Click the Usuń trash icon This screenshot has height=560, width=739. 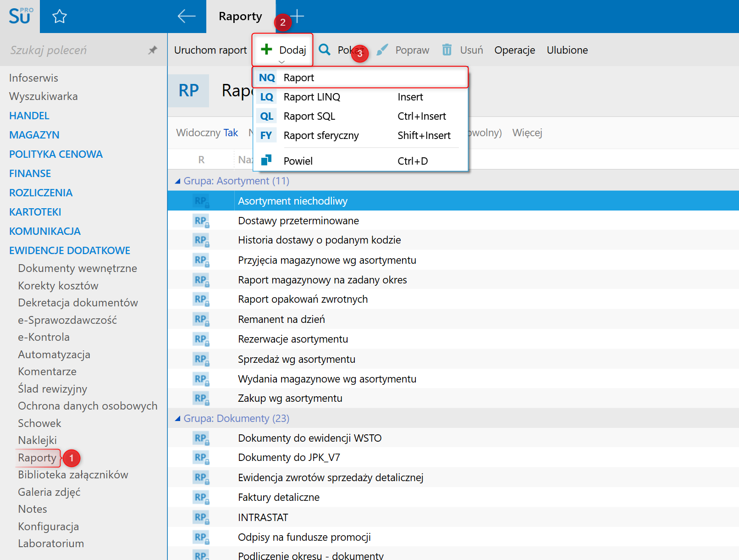point(447,50)
